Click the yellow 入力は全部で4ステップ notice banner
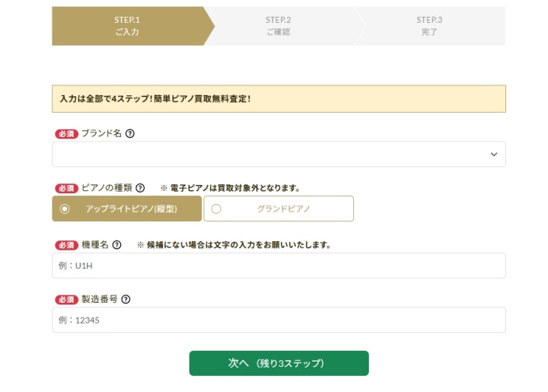Image resolution: width=548 pixels, height=392 pixels. click(x=279, y=99)
